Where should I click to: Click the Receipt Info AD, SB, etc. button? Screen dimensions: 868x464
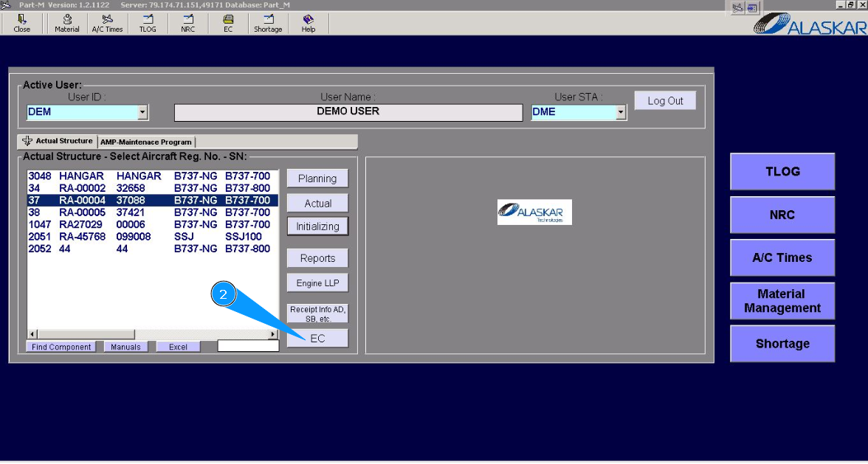click(317, 314)
